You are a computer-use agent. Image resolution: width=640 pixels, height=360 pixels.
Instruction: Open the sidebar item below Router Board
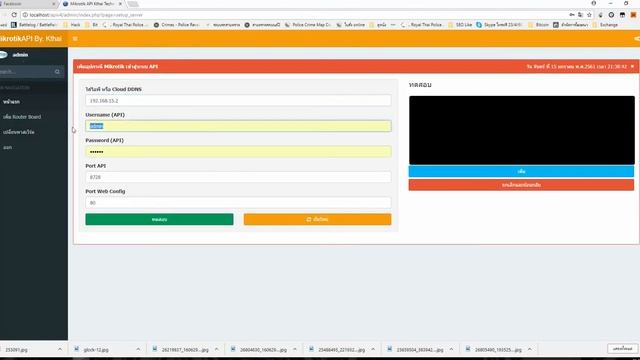[x=34, y=132]
